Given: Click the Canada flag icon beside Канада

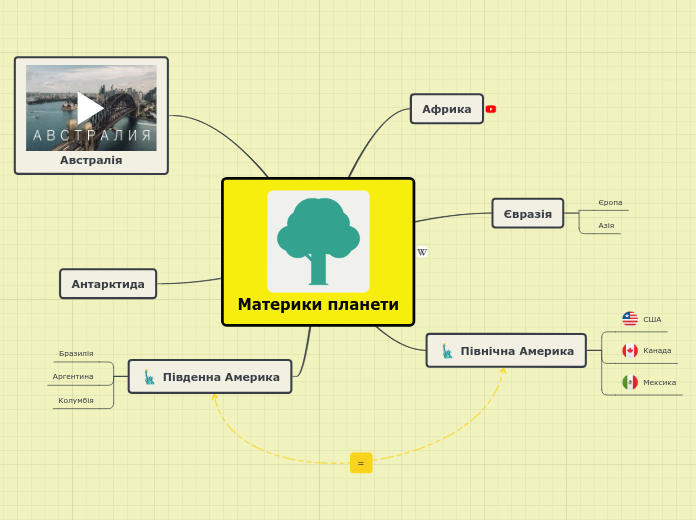Looking at the screenshot, I should point(630,350).
